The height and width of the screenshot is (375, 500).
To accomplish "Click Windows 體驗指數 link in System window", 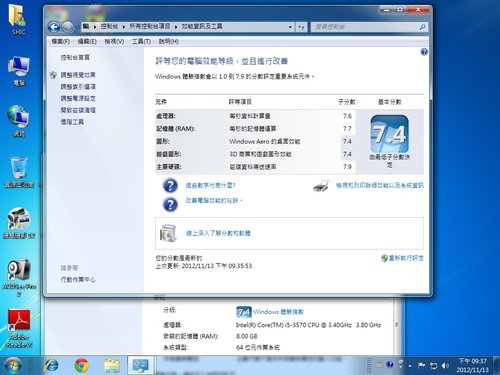I will [278, 312].
